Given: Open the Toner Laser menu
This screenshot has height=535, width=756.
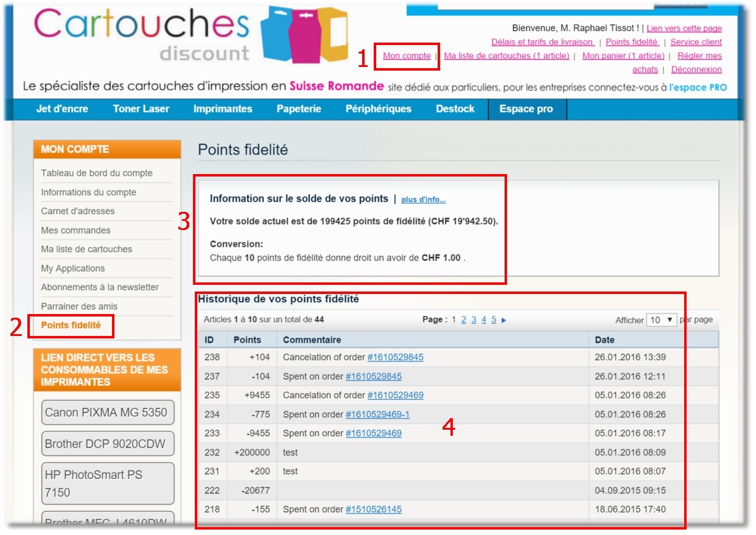Looking at the screenshot, I should (141, 109).
